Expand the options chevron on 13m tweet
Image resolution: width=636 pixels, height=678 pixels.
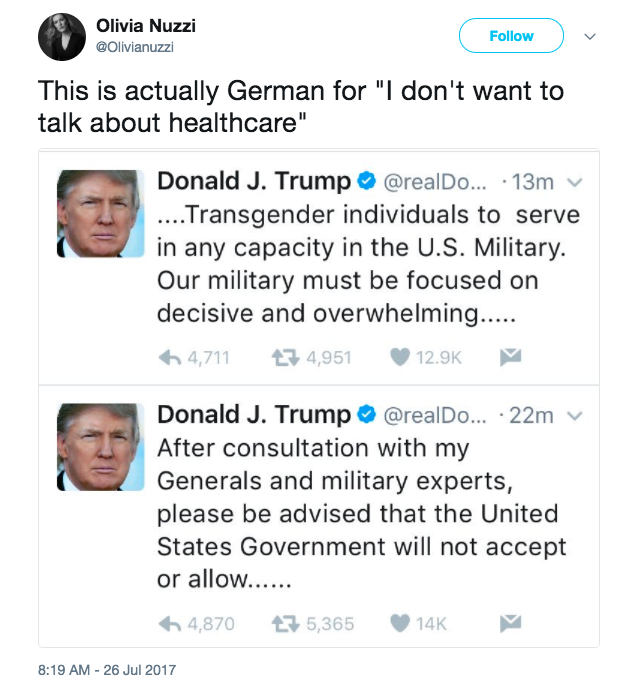575,182
